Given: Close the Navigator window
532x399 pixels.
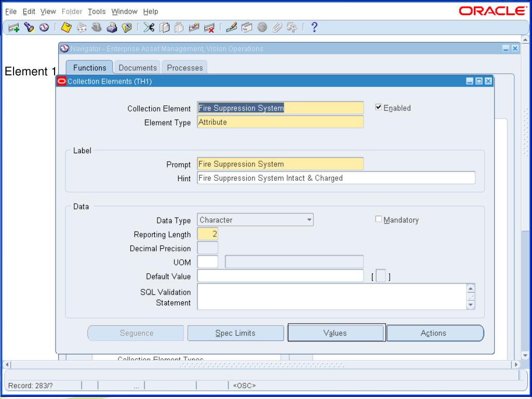Looking at the screenshot, I should coord(515,48).
